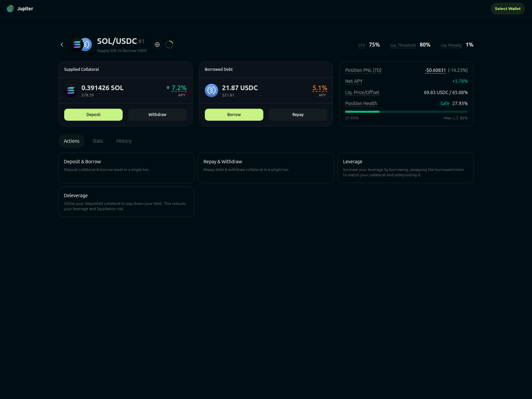Select the Leverage action card

405,168
